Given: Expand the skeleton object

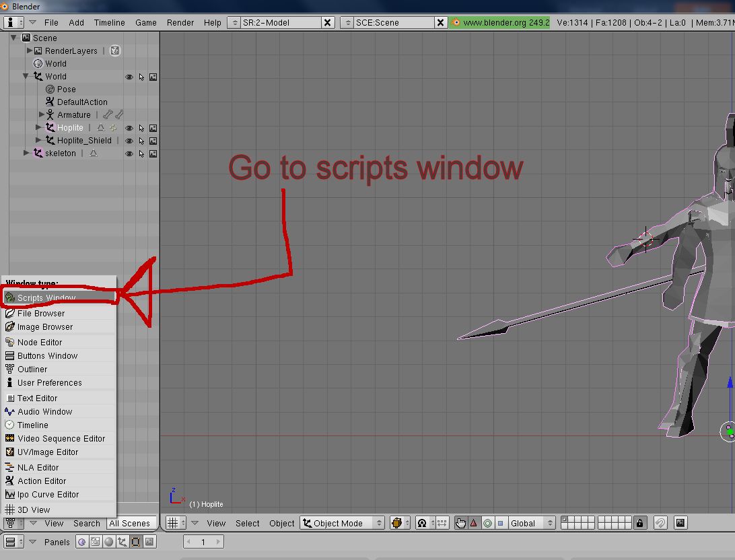Looking at the screenshot, I should coord(26,153).
